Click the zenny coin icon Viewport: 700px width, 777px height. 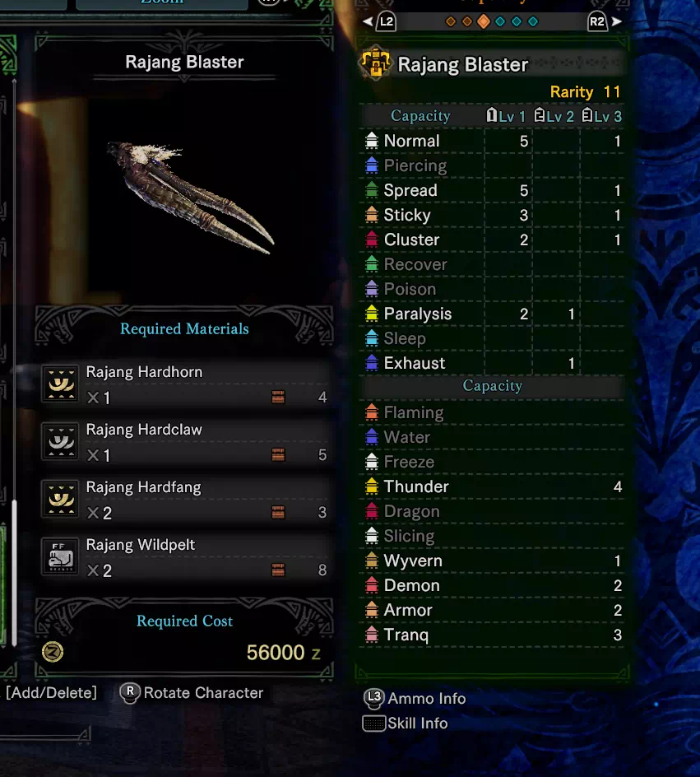click(x=53, y=652)
